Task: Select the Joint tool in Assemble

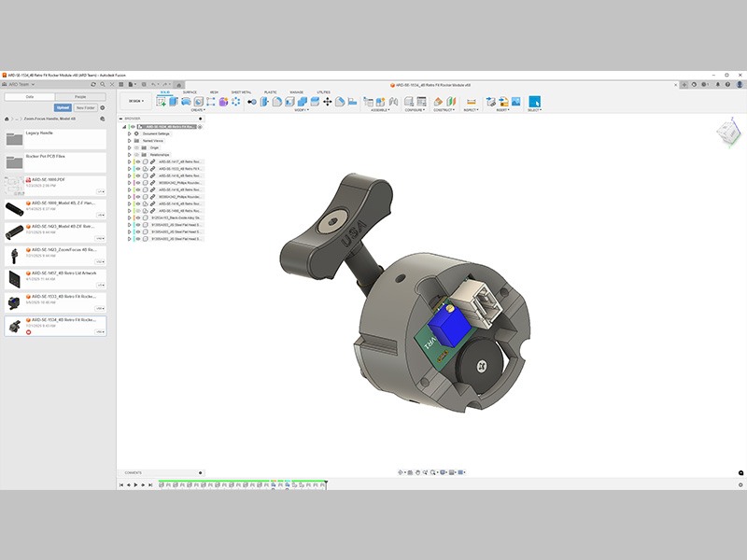Action: 393,102
